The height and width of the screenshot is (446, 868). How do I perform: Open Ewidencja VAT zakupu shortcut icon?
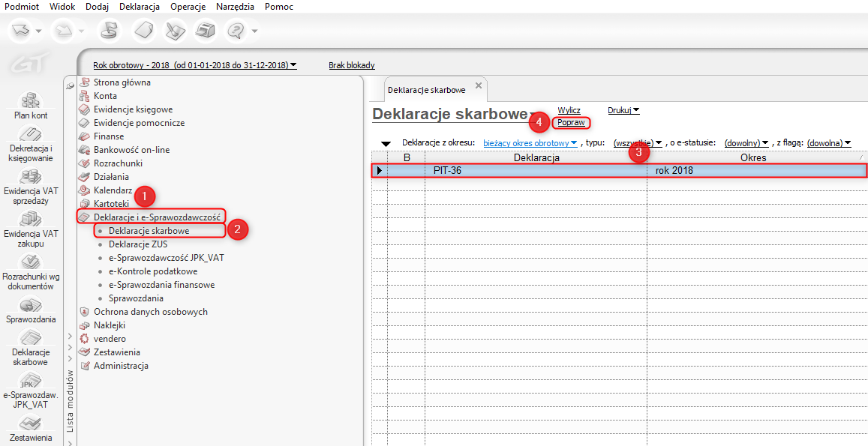[31, 220]
